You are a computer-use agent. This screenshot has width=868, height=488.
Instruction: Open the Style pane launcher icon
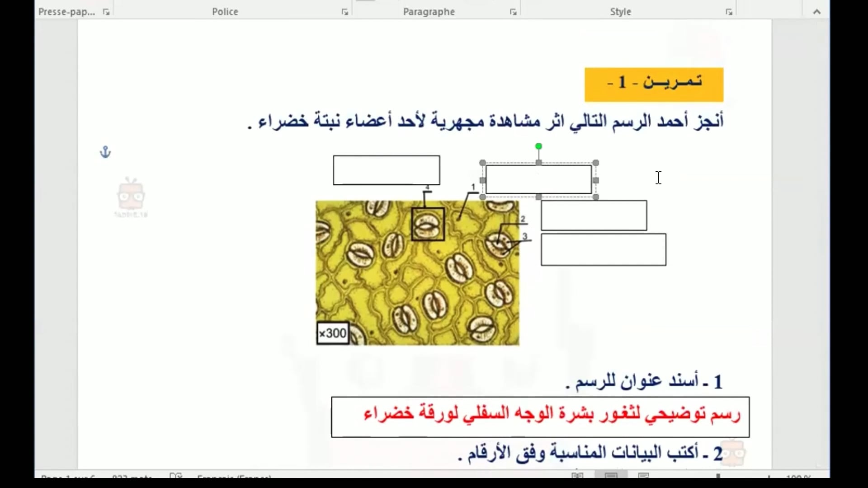tap(729, 12)
